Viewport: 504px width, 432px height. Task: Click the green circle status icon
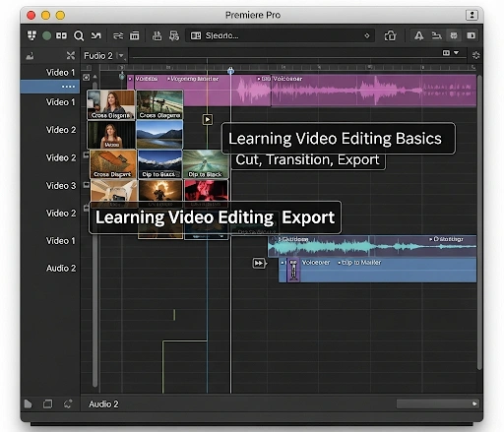(x=46, y=35)
